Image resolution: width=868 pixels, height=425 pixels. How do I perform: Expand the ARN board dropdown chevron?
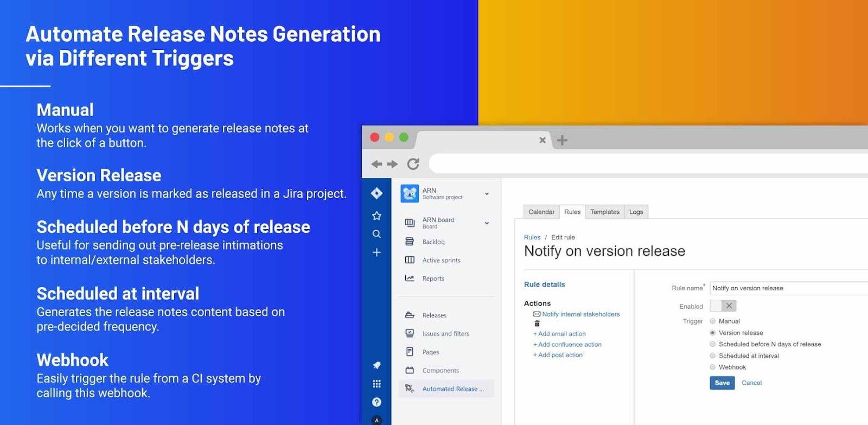coord(487,223)
